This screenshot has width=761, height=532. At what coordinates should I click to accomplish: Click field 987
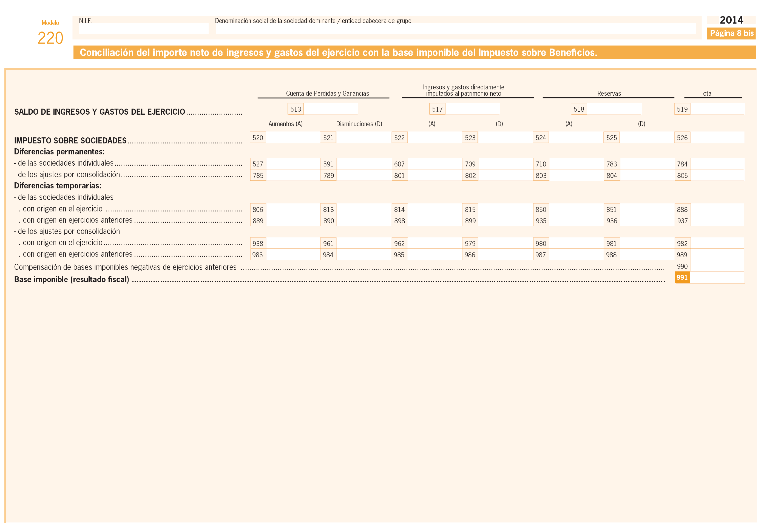click(577, 254)
